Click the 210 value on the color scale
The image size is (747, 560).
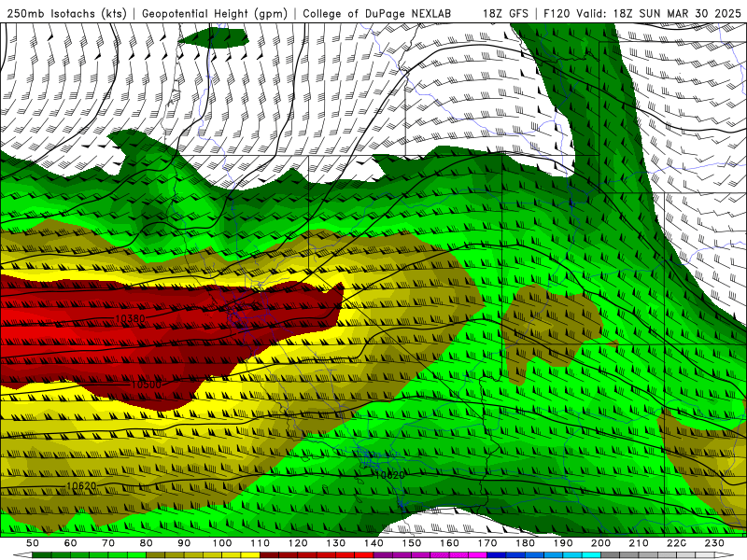tap(639, 543)
